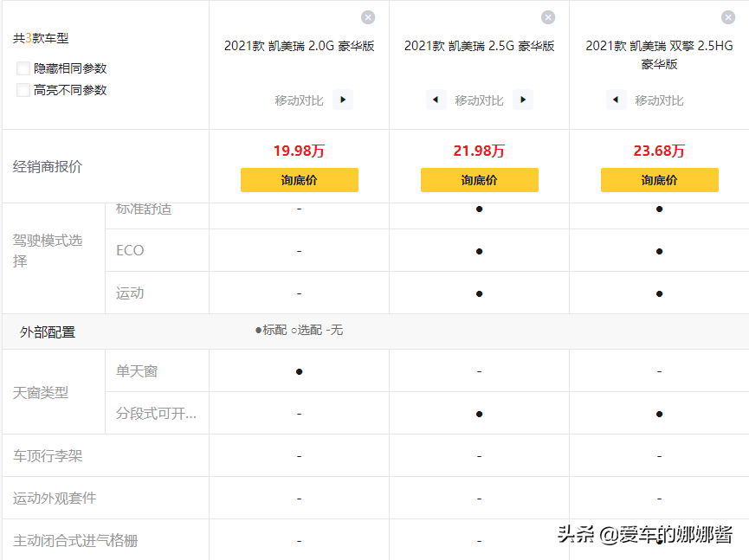Viewport: 749px width, 560px height.
Task: Click the ECO row label
Action: [130, 251]
